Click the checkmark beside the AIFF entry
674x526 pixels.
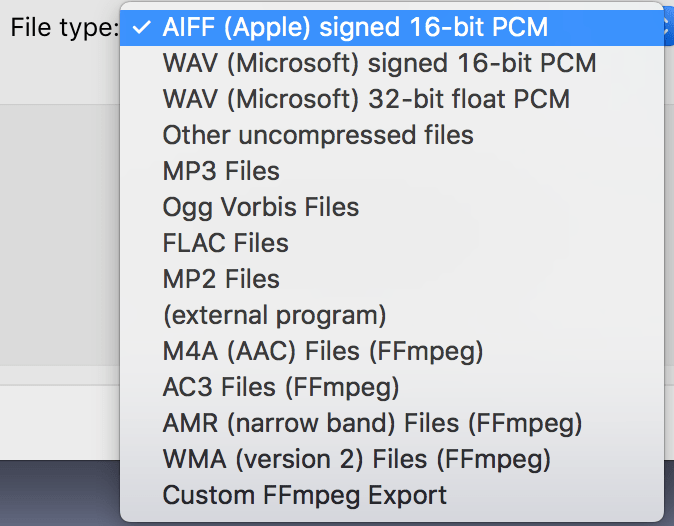pos(141,28)
